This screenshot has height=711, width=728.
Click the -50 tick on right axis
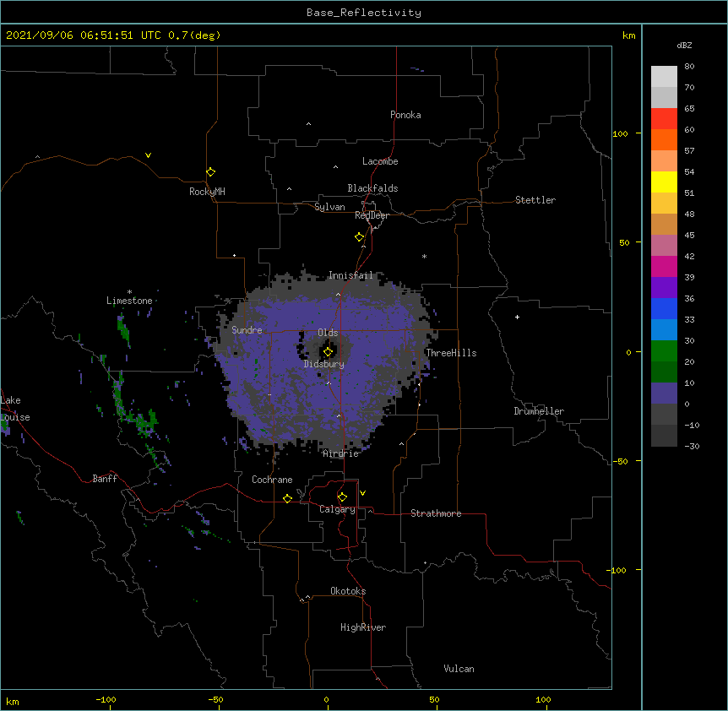(620, 461)
